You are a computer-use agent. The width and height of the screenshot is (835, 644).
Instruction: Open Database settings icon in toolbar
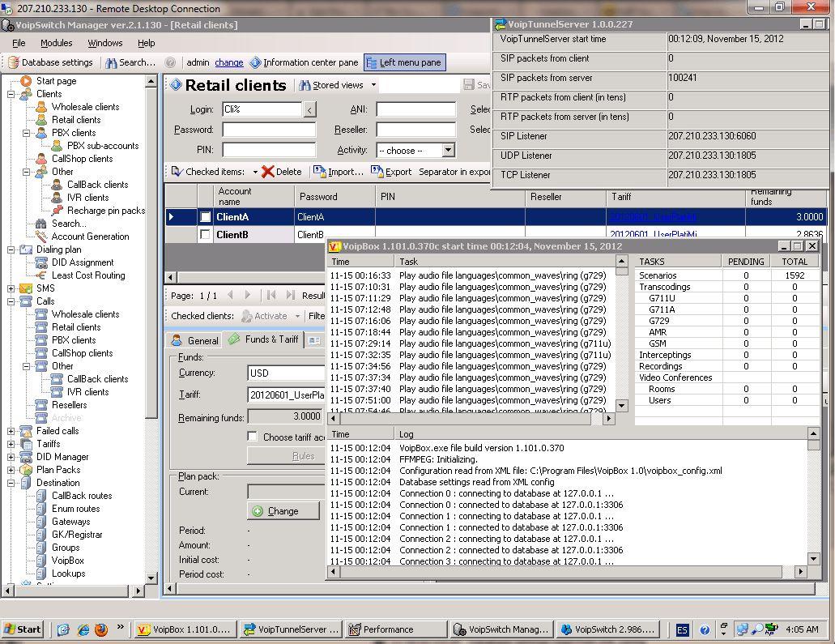click(x=13, y=62)
